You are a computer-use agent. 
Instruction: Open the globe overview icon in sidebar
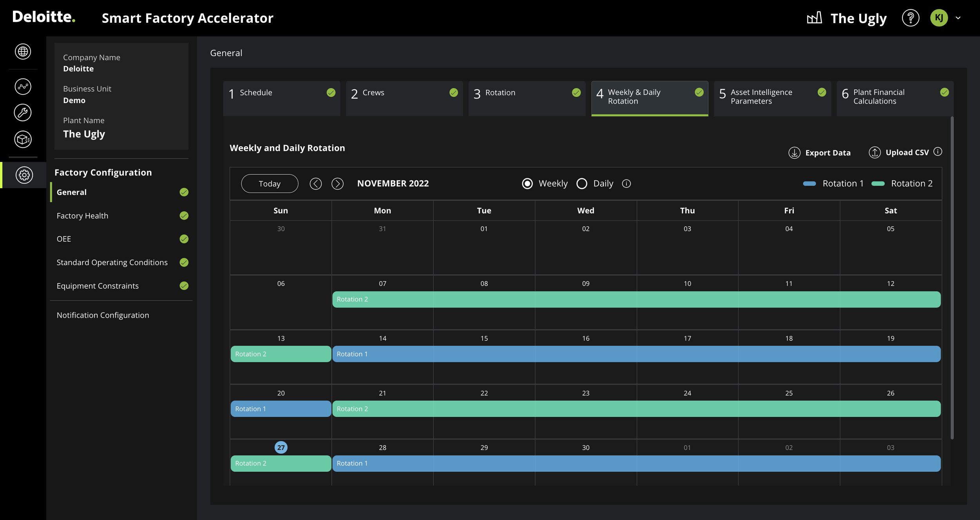[23, 51]
